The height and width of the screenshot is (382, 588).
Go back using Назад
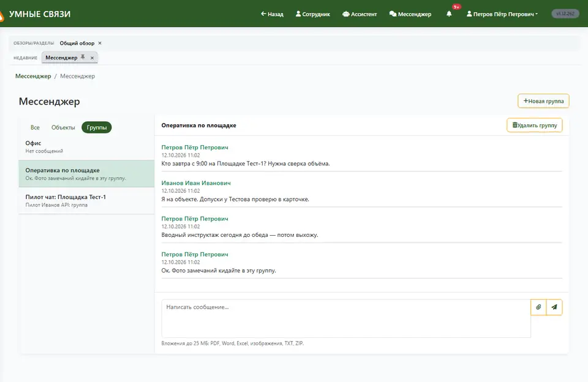(272, 14)
